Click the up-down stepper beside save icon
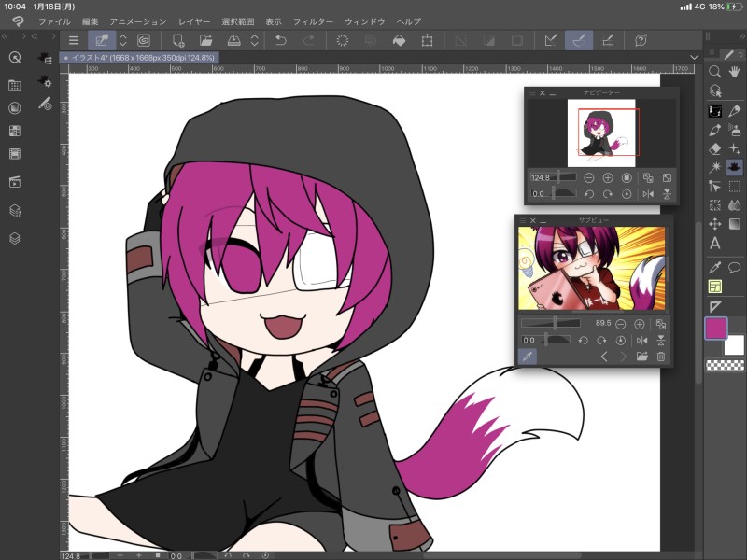The width and height of the screenshot is (747, 560). (254, 40)
